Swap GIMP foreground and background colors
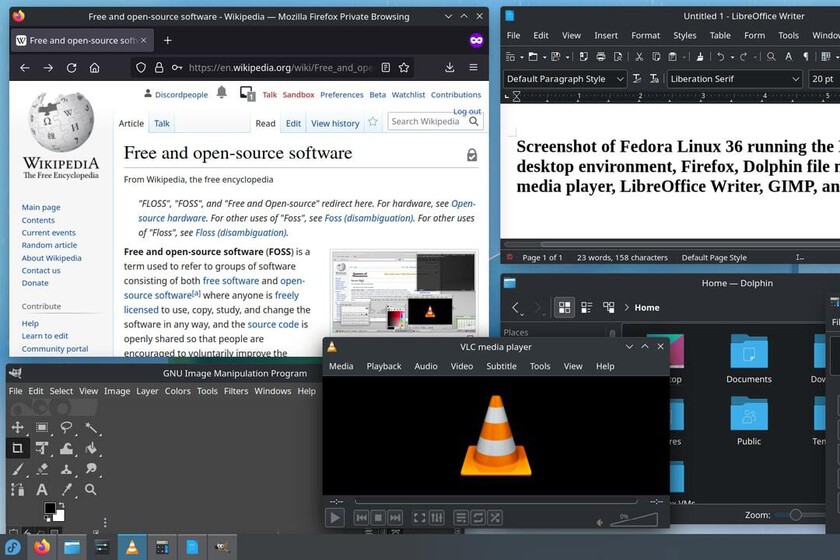Image resolution: width=840 pixels, height=560 pixels. pyautogui.click(x=62, y=505)
